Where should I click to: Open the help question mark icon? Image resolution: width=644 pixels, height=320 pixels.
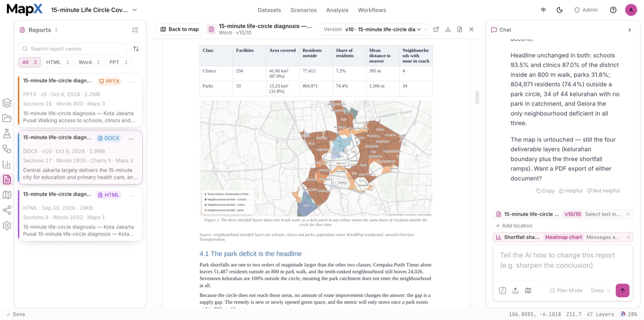[613, 10]
